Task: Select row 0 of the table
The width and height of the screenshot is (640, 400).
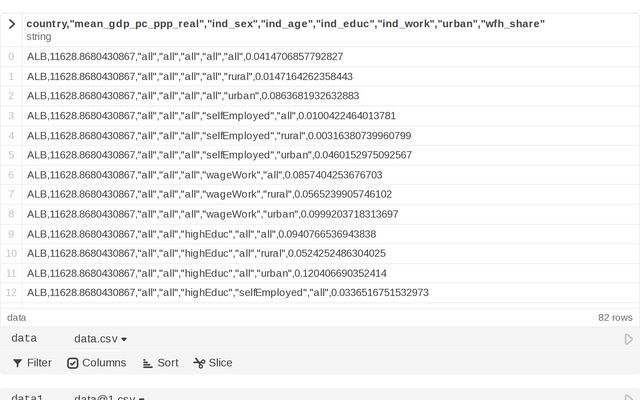Action: click(x=198, y=56)
